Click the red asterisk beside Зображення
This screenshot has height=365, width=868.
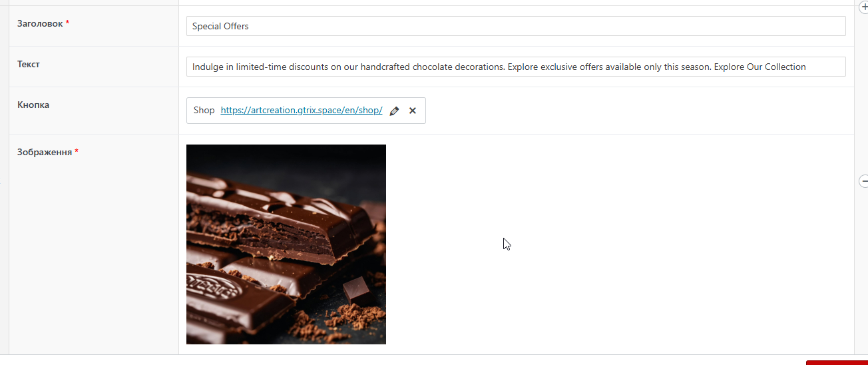[77, 152]
